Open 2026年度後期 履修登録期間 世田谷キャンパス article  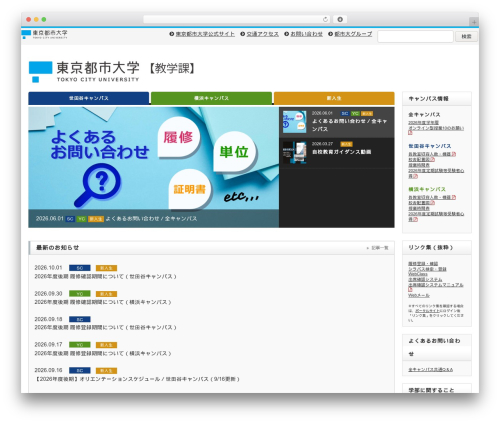pos(105,328)
